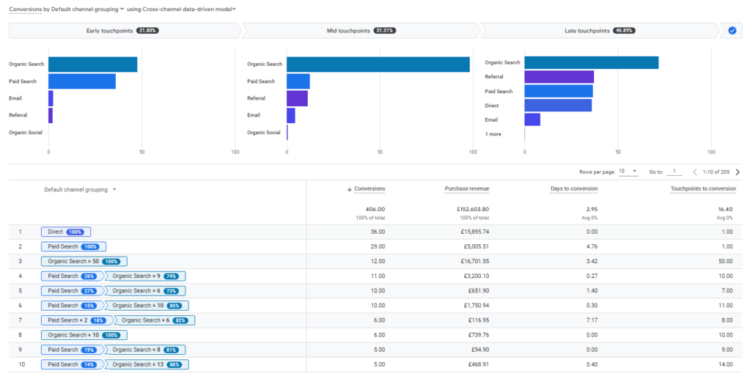The width and height of the screenshot is (750, 379).
Task: Go to the previous page of results
Action: click(x=695, y=172)
